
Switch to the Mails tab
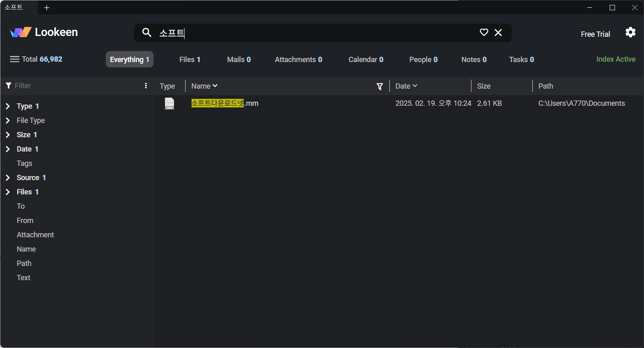tap(238, 60)
